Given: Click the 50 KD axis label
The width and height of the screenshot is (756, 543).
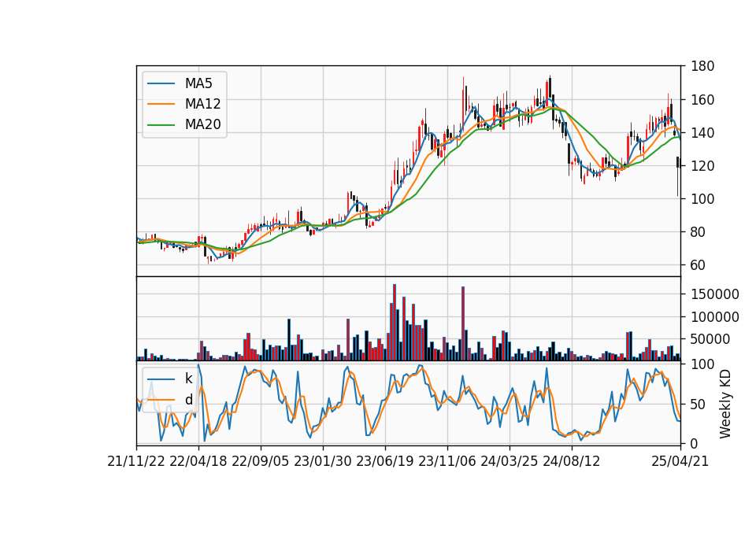Looking at the screenshot, I should pos(699,404).
